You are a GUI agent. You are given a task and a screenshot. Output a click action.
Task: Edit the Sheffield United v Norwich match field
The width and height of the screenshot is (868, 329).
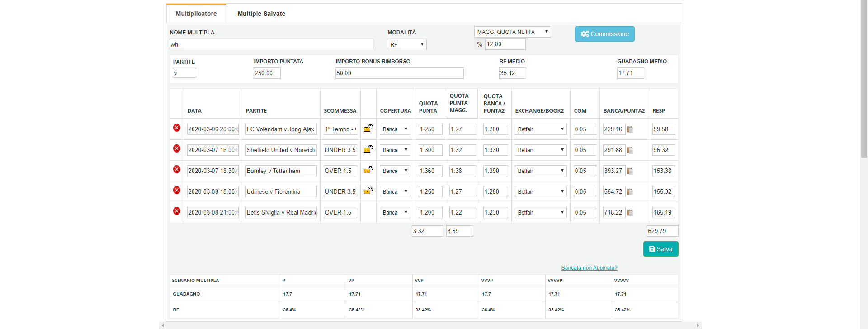click(x=281, y=150)
